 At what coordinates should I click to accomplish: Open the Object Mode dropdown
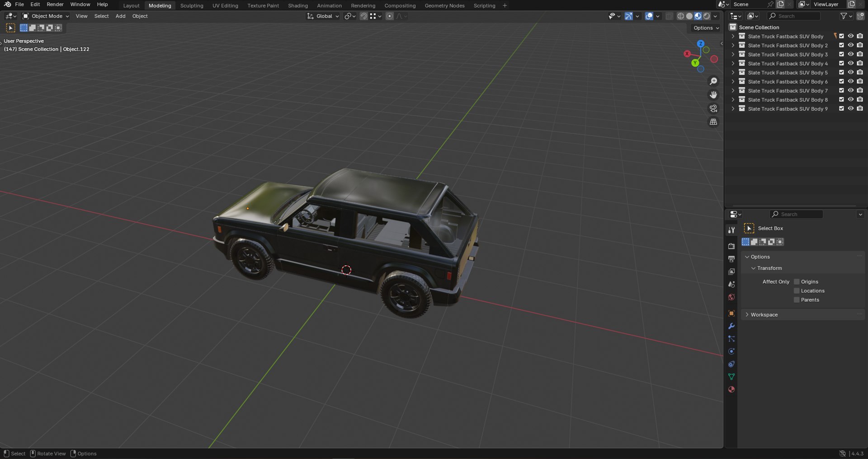pyautogui.click(x=46, y=16)
